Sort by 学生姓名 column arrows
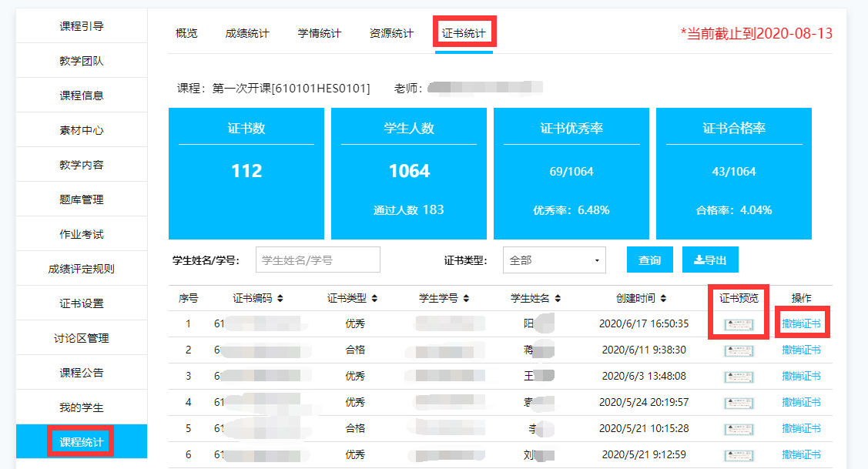 tap(558, 299)
